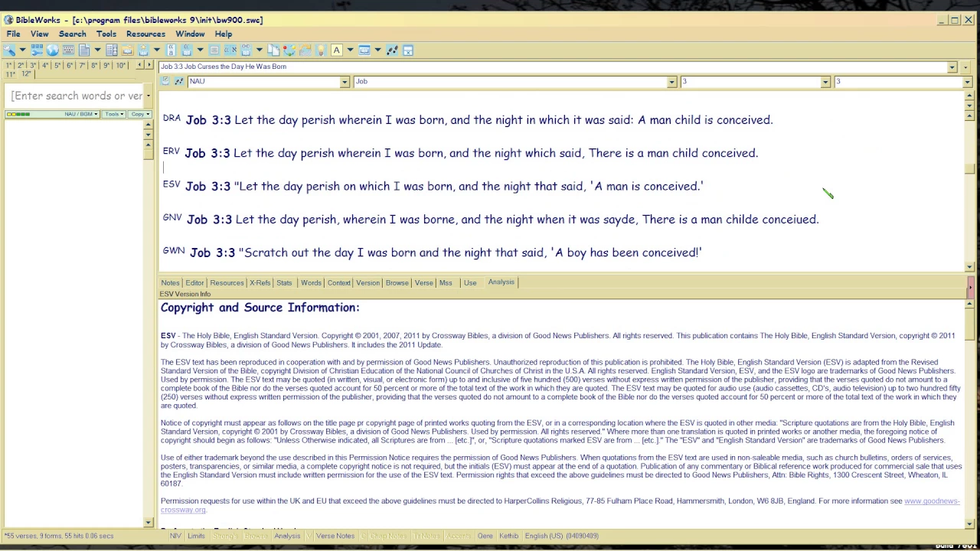Open the File menu
Image resolution: width=980 pixels, height=551 pixels.
click(14, 34)
